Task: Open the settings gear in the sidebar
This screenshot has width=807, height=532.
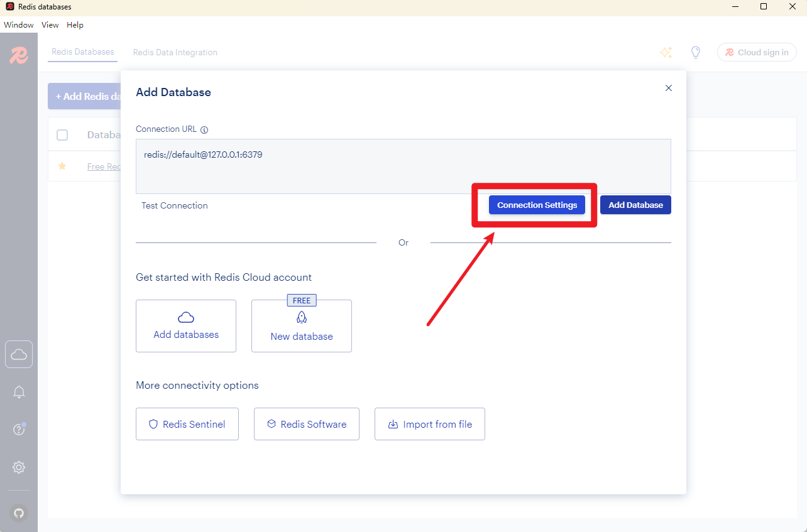Action: click(19, 467)
